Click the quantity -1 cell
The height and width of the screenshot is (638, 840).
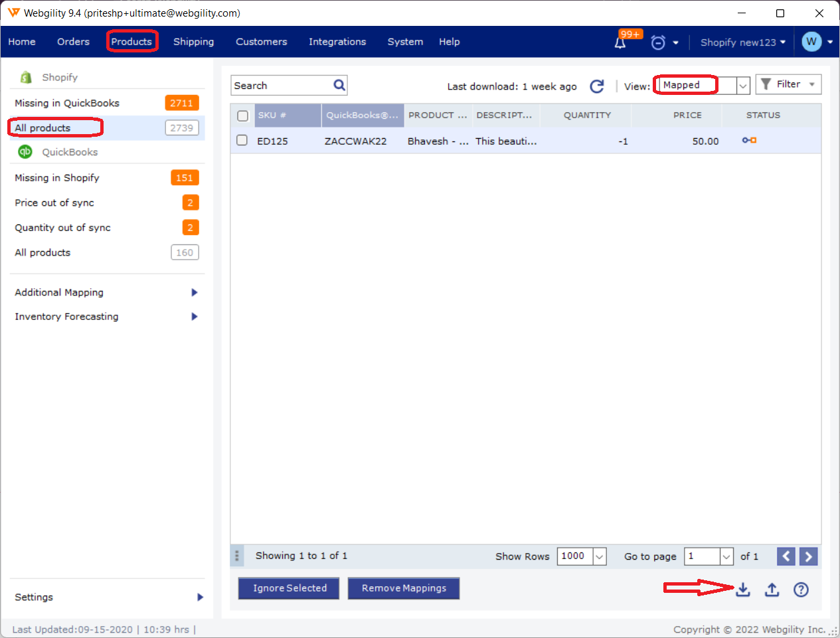623,141
